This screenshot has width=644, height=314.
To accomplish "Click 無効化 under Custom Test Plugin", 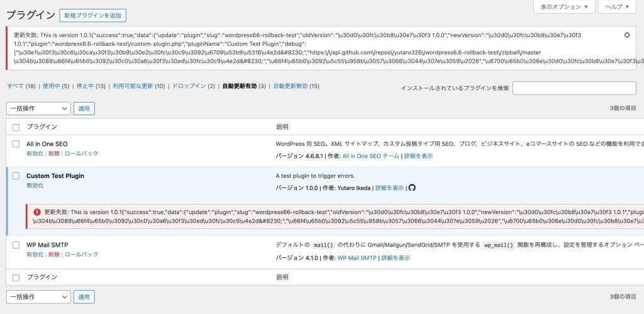I will tap(35, 186).
